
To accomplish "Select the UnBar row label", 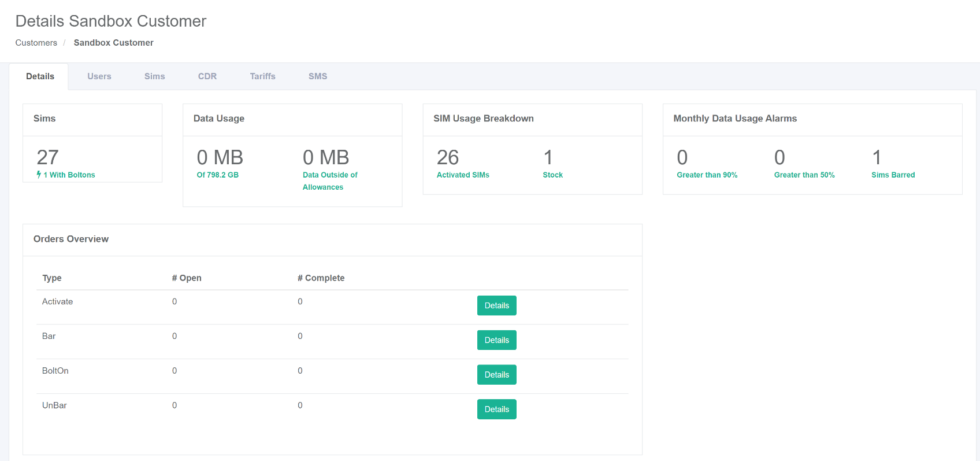I will 54,405.
